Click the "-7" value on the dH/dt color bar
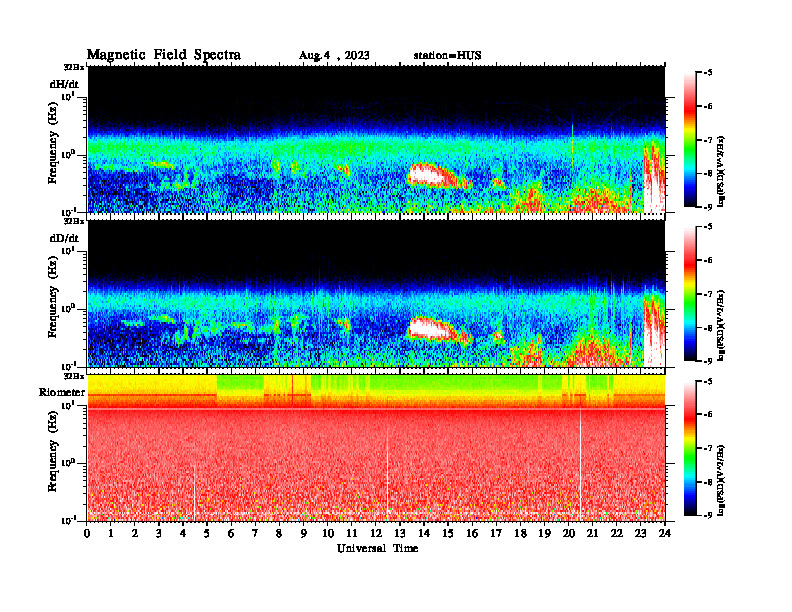The height and width of the screenshot is (612, 792). coord(708,140)
